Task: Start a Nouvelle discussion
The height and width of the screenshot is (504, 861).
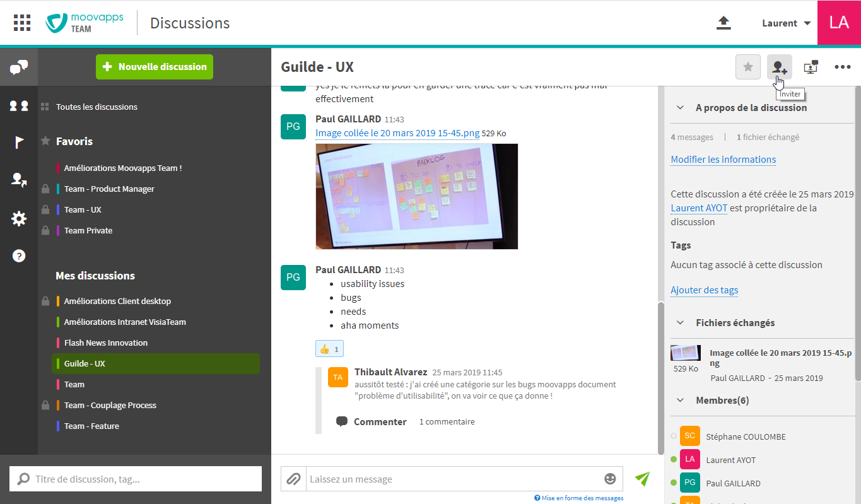Action: pyautogui.click(x=155, y=67)
